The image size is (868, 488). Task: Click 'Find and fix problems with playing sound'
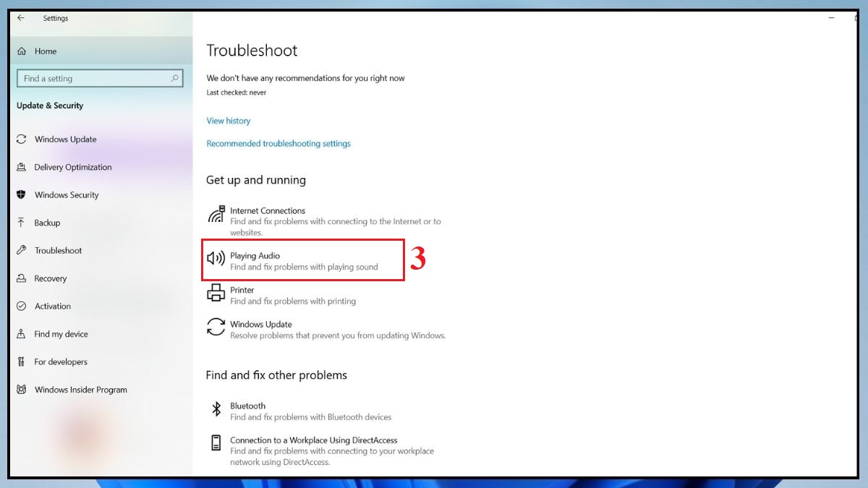(304, 267)
